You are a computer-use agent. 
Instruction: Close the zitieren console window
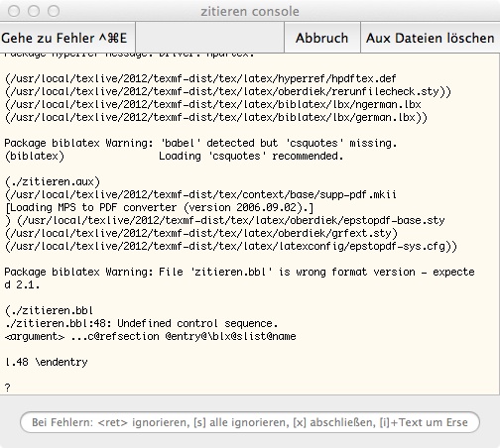pos(14,11)
